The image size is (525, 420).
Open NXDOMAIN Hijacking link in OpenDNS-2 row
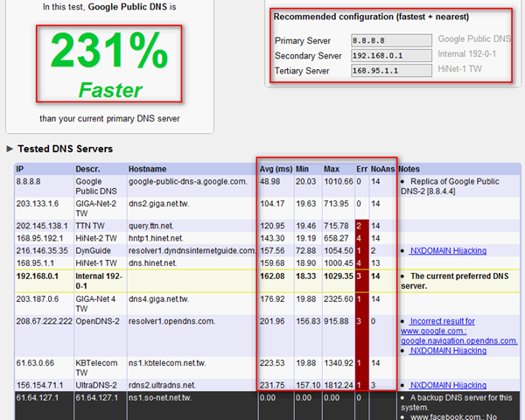click(447, 351)
